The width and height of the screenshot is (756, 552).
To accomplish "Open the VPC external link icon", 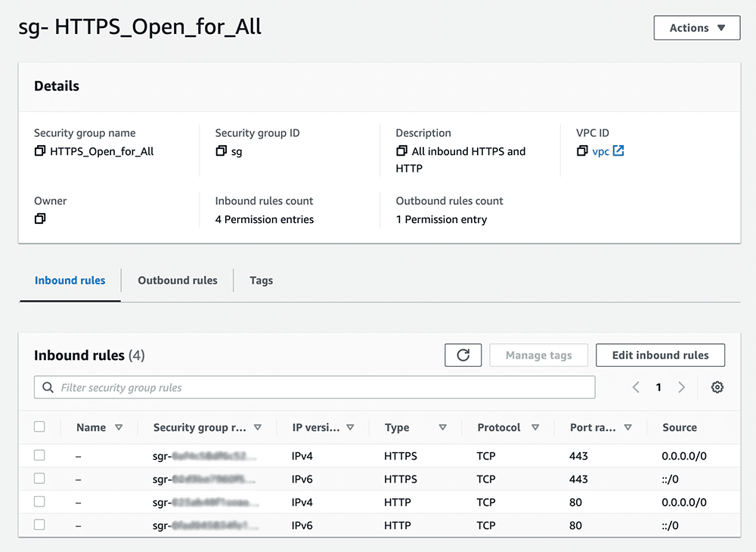I will [618, 151].
